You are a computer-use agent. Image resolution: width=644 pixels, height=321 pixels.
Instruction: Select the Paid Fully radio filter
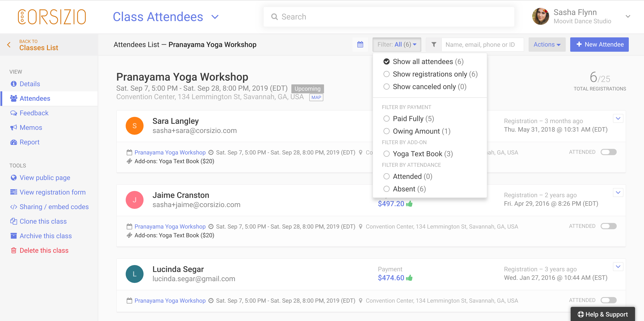pos(386,119)
